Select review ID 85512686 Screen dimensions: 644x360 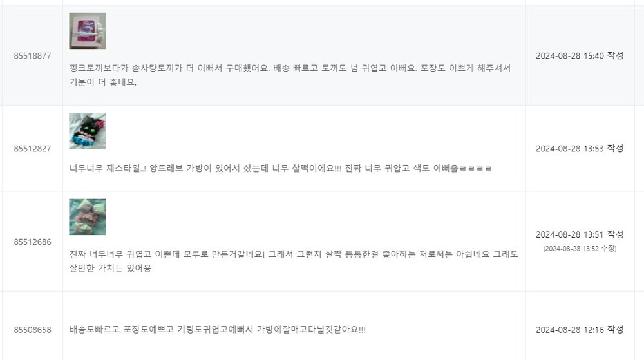coord(32,242)
